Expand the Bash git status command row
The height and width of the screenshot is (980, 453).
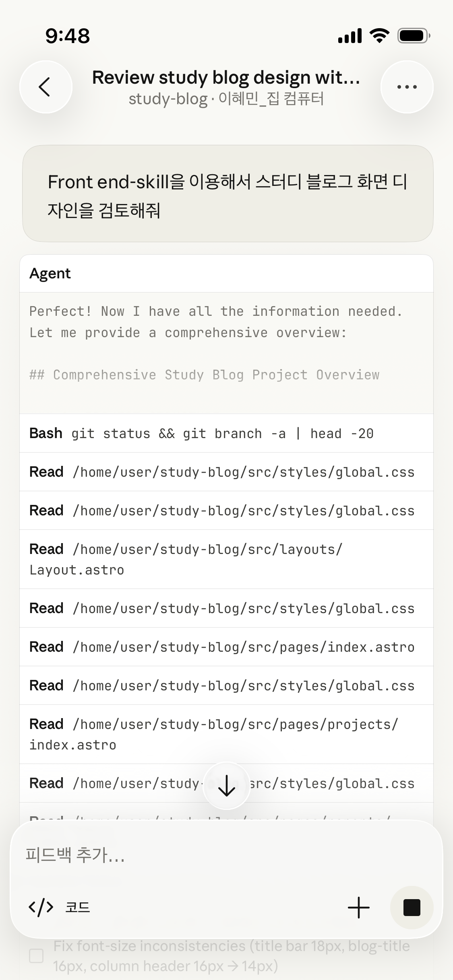(226, 433)
